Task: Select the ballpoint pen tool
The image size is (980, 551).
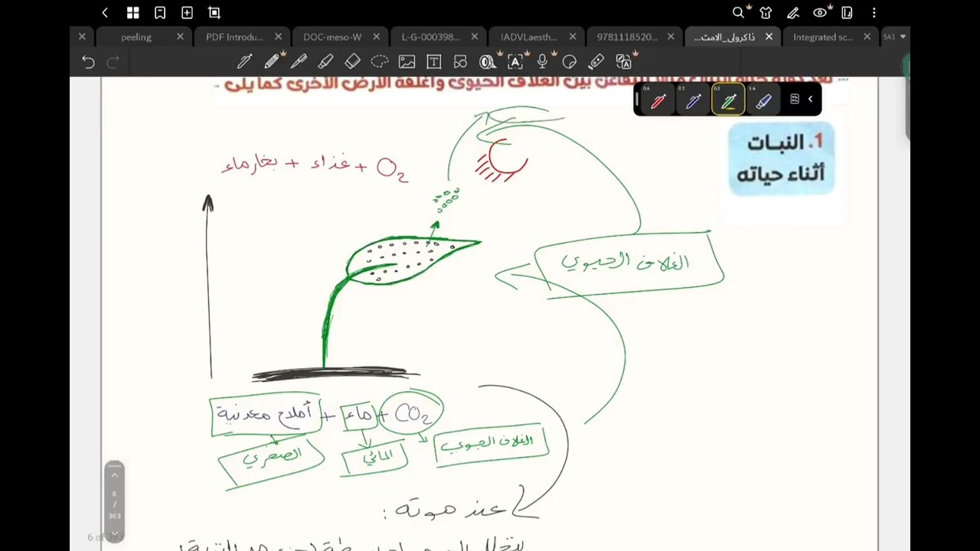Action: 245,61
